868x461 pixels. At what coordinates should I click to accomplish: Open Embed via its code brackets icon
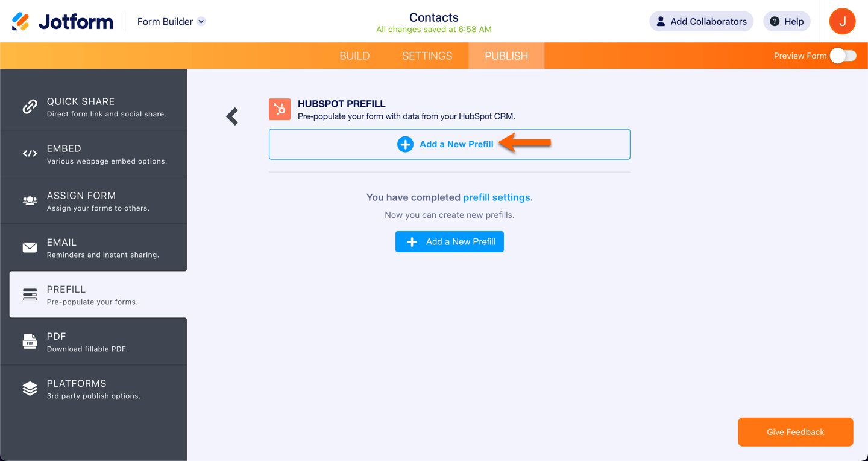pos(30,154)
